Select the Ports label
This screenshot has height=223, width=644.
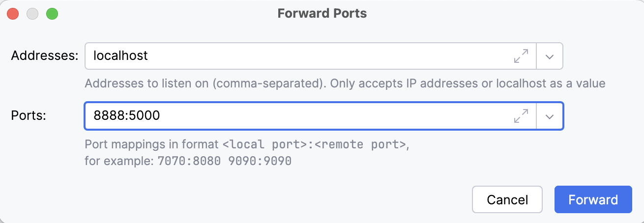pos(29,116)
